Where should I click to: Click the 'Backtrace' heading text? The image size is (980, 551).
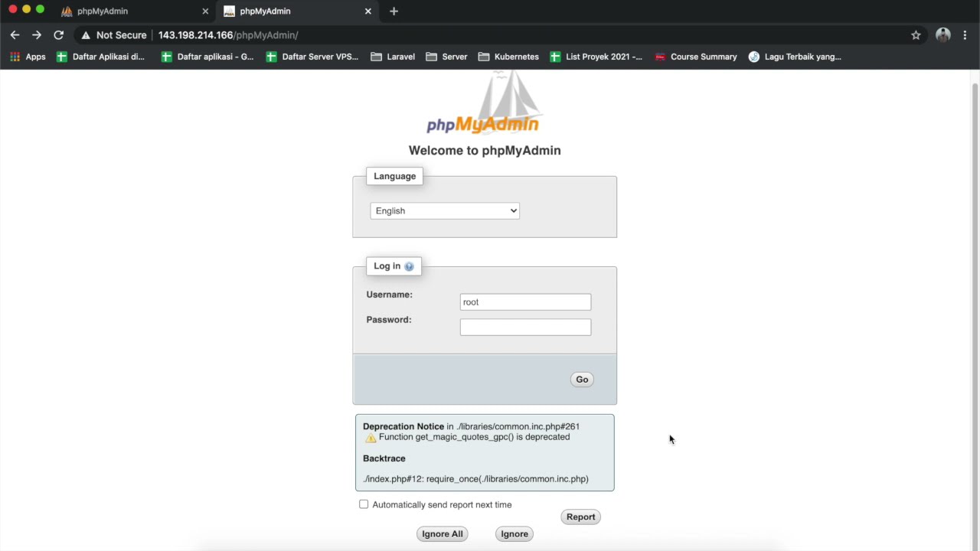click(384, 458)
